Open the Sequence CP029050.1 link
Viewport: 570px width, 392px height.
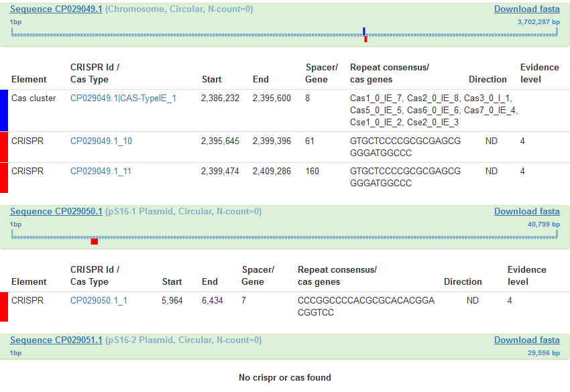56,212
